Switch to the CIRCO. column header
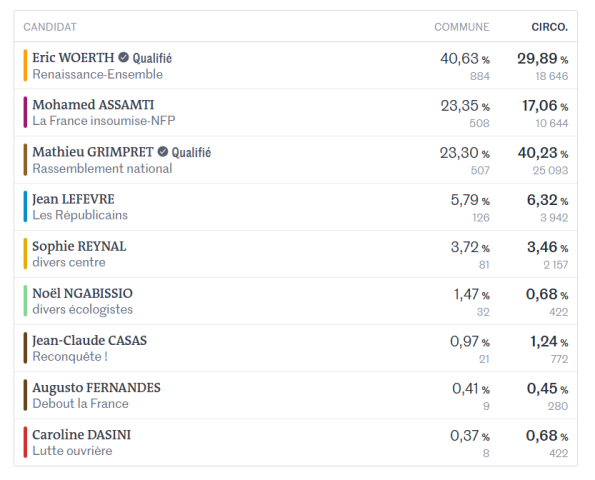Viewport: 595px width, 480px height. point(549,27)
